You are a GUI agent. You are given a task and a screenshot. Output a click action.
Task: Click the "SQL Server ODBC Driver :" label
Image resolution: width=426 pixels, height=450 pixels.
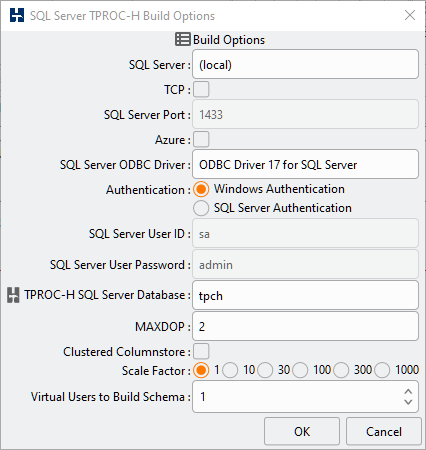[125, 165]
